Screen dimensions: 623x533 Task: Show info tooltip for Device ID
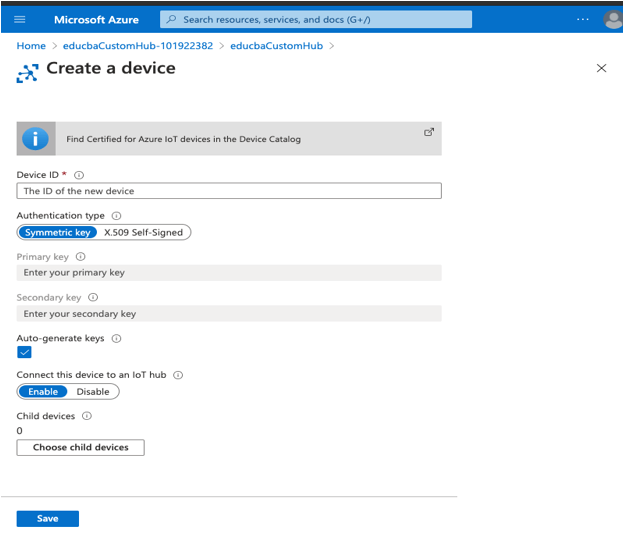(79, 175)
